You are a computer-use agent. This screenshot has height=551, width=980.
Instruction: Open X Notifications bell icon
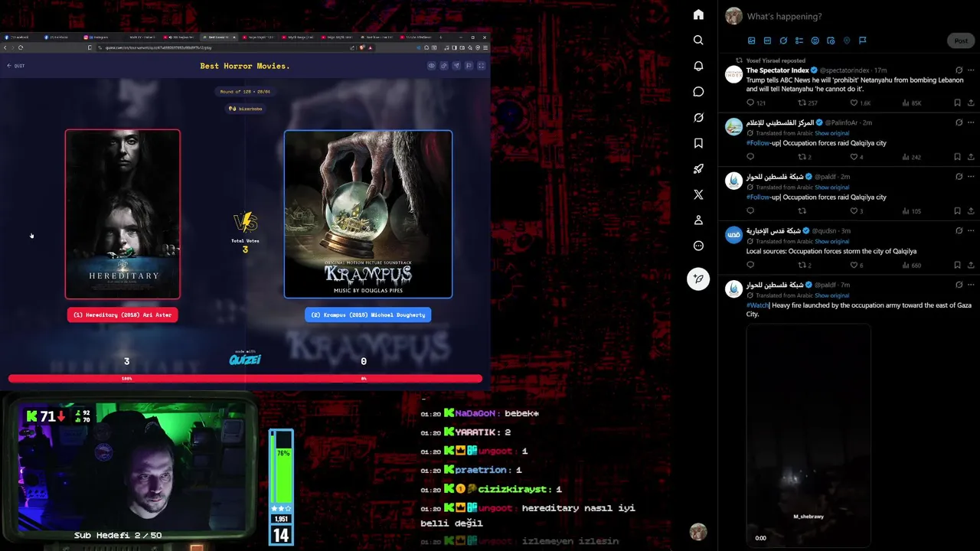698,66
